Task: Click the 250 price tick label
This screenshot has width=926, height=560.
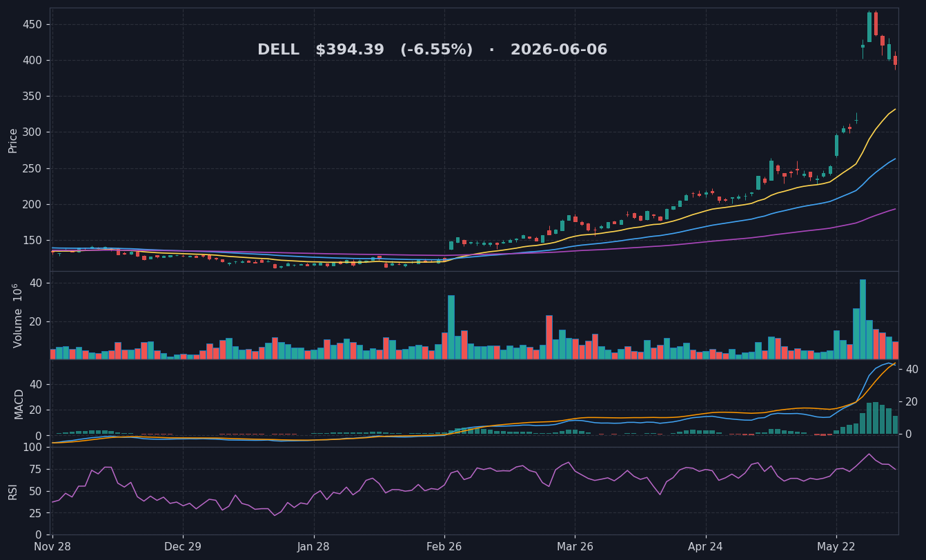Action: pyautogui.click(x=33, y=168)
